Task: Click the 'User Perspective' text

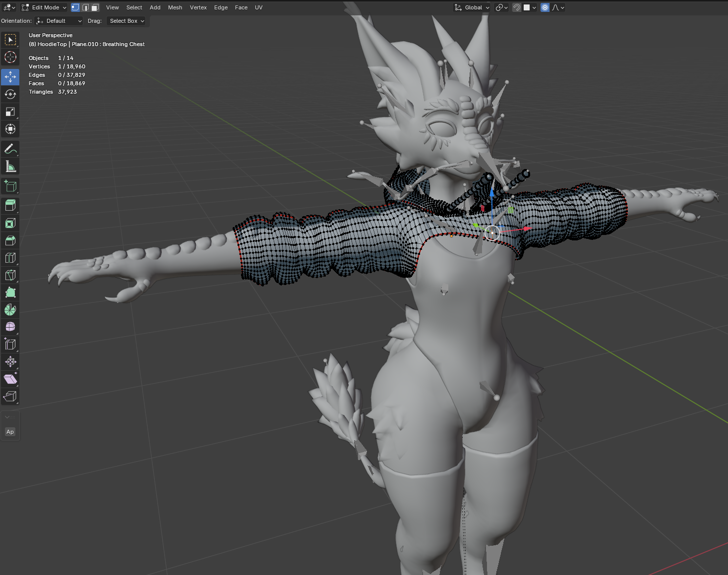Action: click(51, 35)
